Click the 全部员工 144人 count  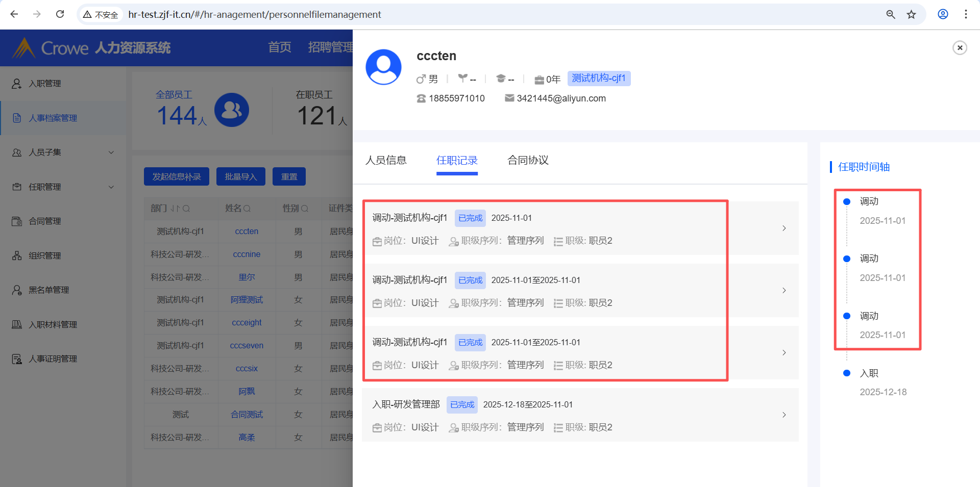point(182,115)
